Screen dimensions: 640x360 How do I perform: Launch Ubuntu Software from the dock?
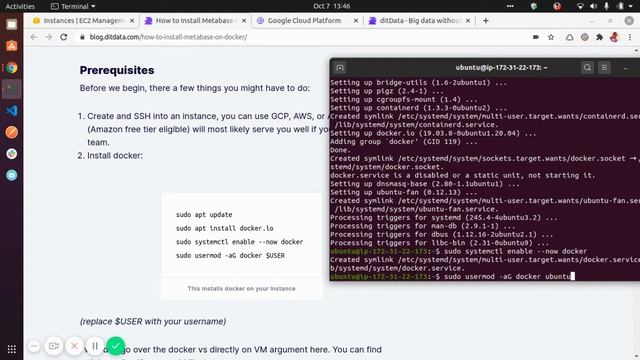tap(11, 46)
